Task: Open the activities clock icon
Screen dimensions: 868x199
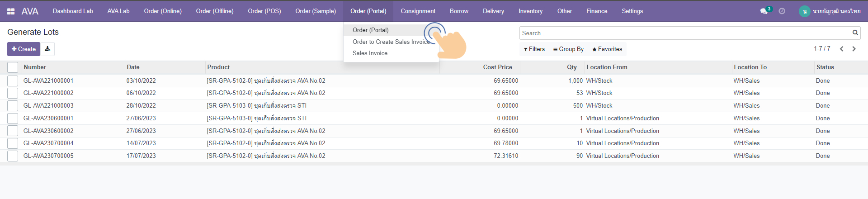Action: [x=782, y=11]
